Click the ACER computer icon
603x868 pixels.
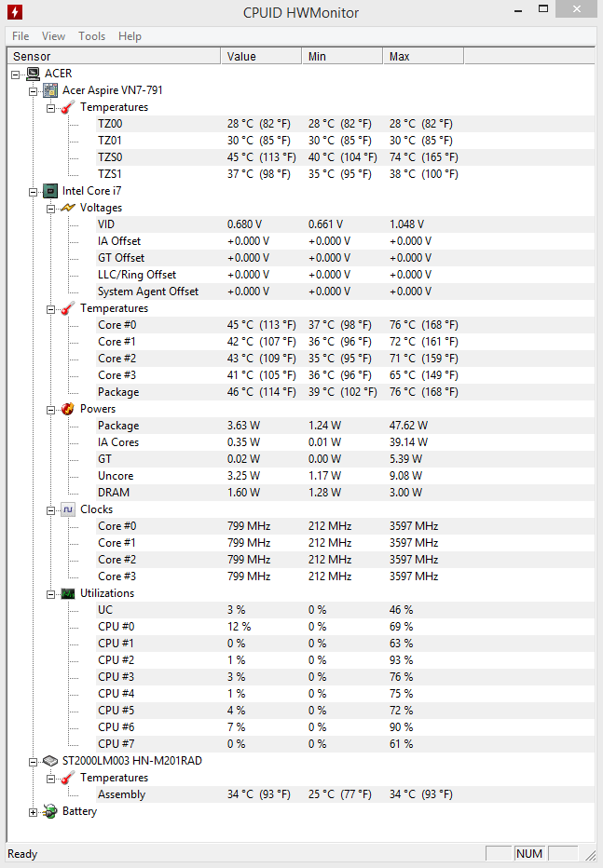tap(34, 74)
